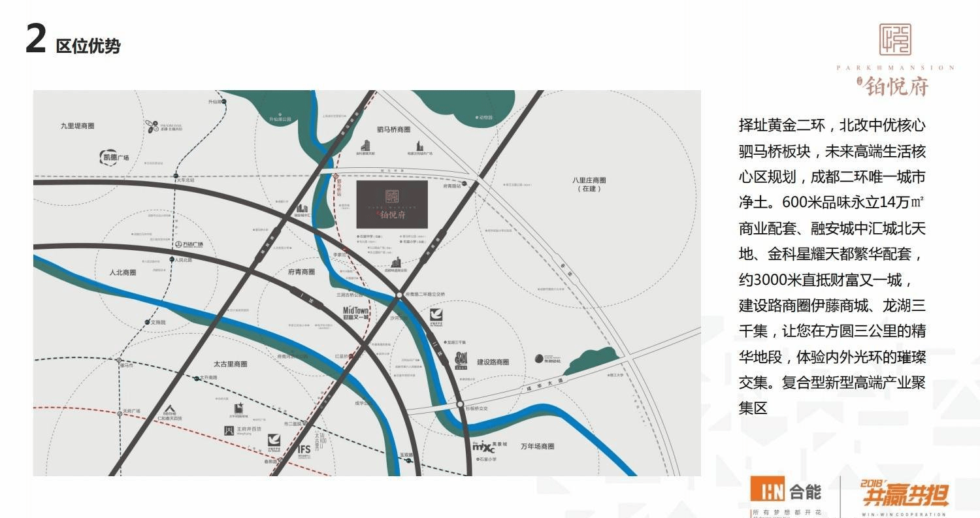Click the 人北商圈 label
This screenshot has height=518, width=980.
(123, 272)
